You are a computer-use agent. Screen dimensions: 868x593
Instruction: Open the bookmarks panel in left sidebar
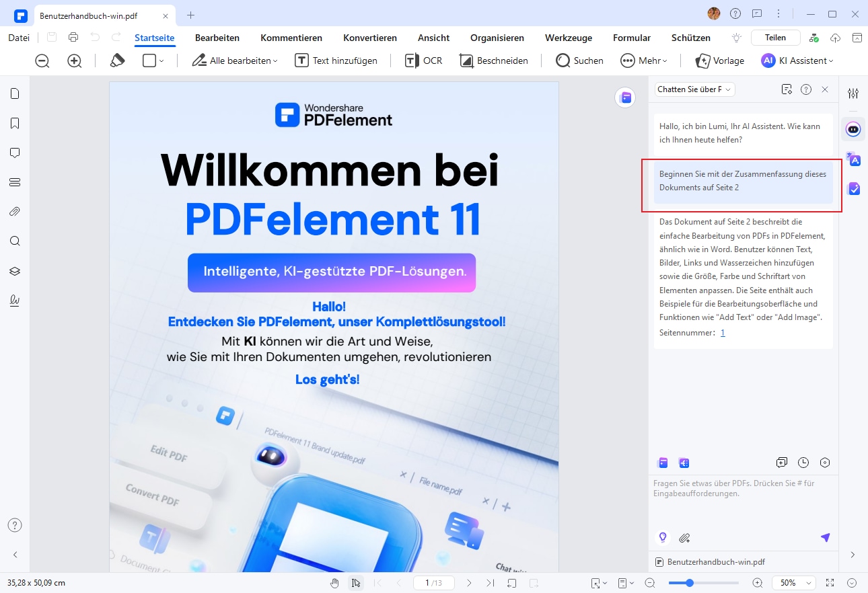(15, 123)
